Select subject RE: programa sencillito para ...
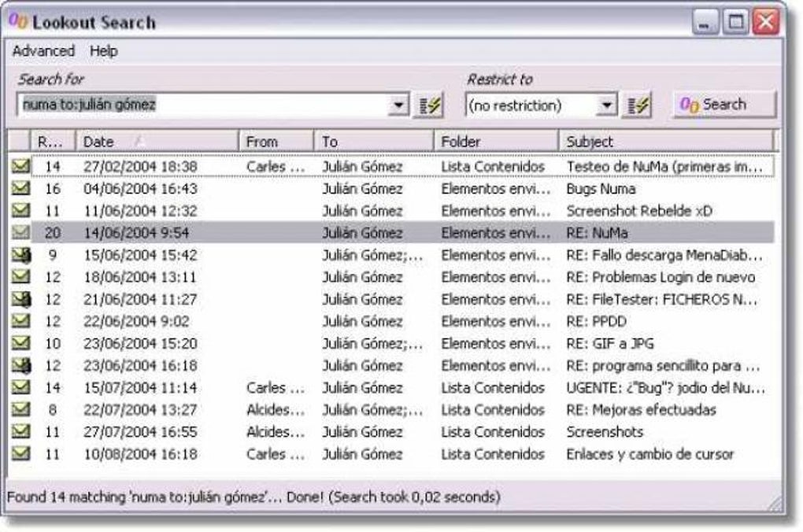803x532 pixels. click(x=663, y=366)
